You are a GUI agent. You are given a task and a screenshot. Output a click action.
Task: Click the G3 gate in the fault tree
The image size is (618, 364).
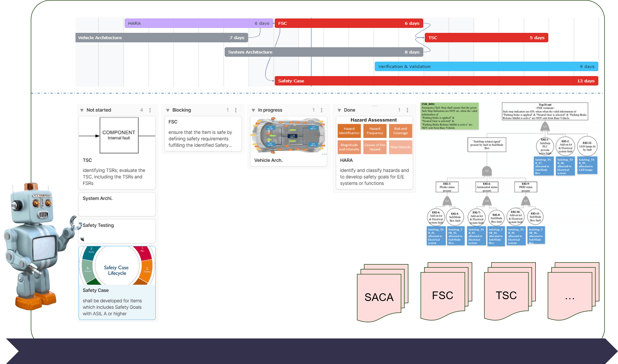pyautogui.click(x=447, y=201)
